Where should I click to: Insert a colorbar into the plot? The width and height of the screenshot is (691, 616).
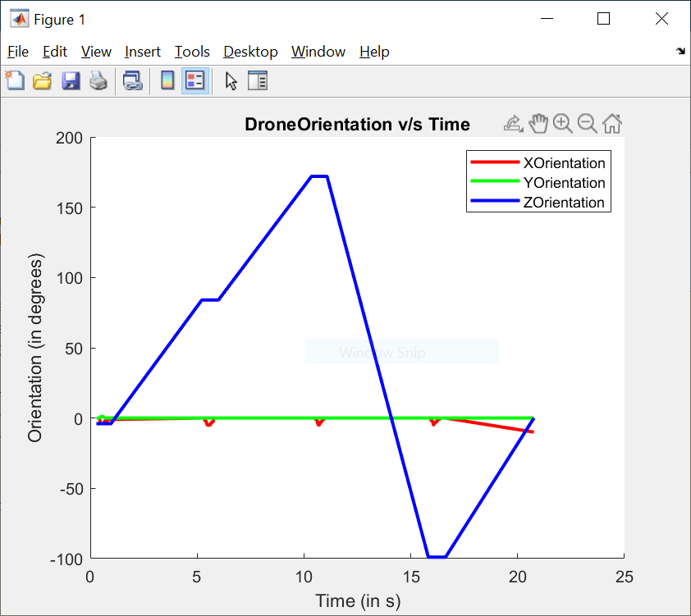[x=167, y=80]
